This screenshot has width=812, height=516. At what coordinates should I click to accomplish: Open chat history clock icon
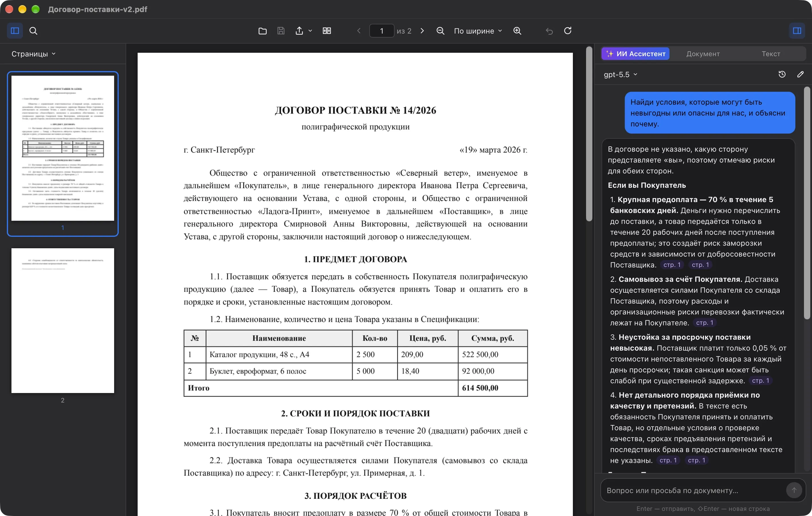(x=782, y=74)
